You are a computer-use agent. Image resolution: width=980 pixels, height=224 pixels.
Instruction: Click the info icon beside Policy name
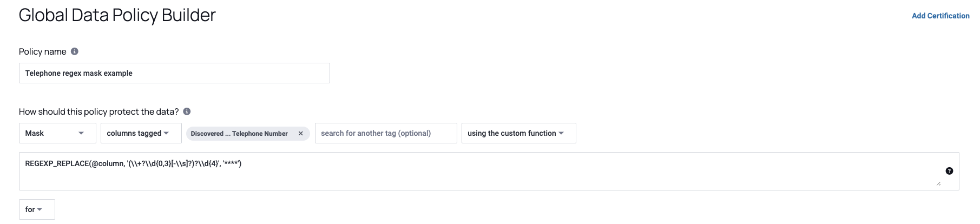(75, 51)
